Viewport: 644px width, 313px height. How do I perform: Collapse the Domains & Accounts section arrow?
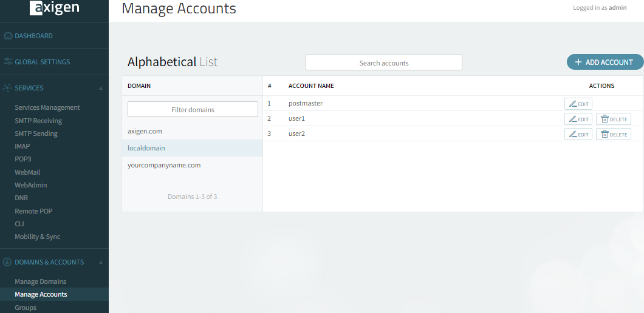[101, 262]
